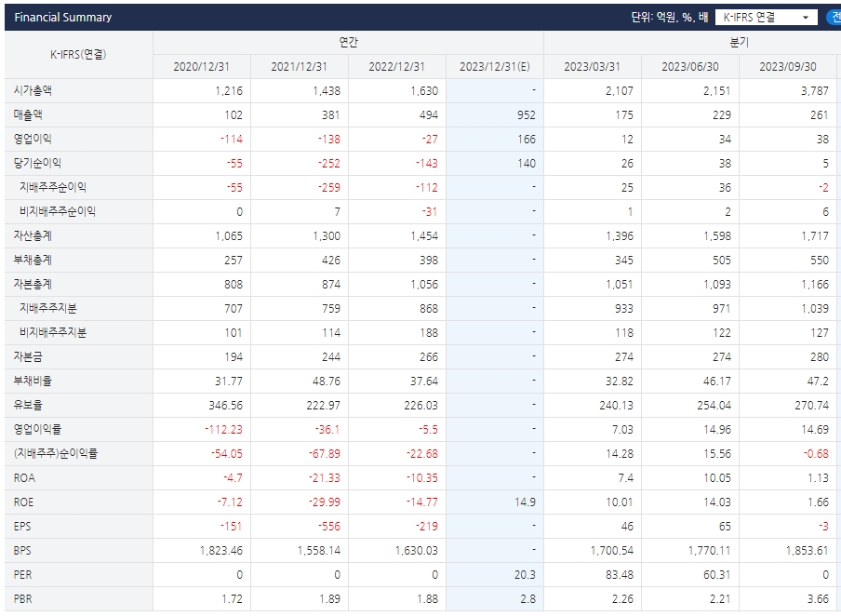Click the BPS row label
The width and height of the screenshot is (841, 616).
22,550
